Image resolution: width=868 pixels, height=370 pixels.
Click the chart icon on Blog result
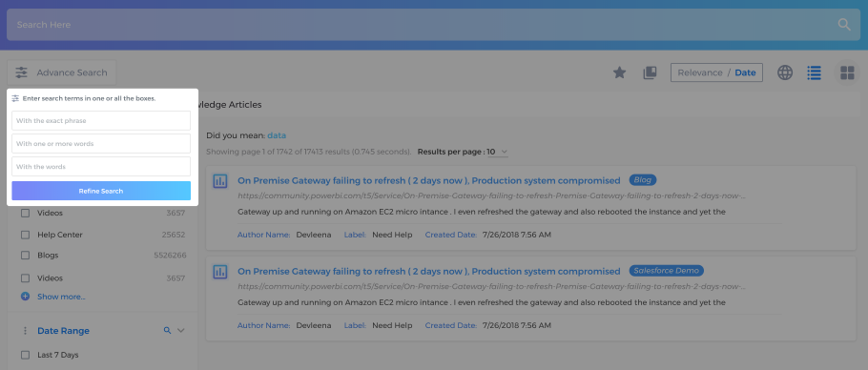[x=220, y=181]
